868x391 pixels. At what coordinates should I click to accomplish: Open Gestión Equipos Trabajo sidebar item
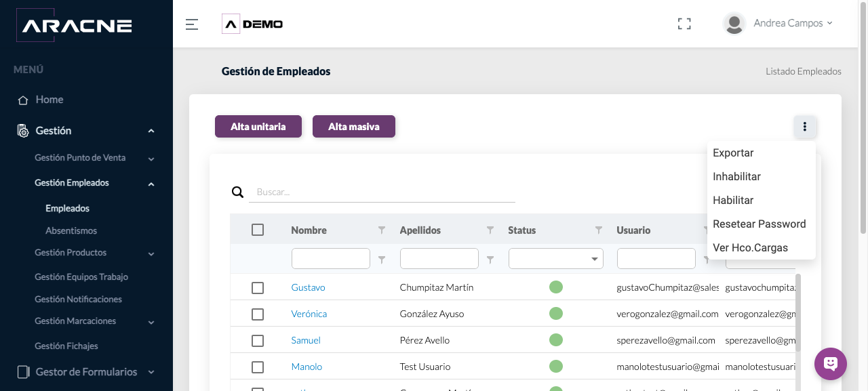coord(81,277)
